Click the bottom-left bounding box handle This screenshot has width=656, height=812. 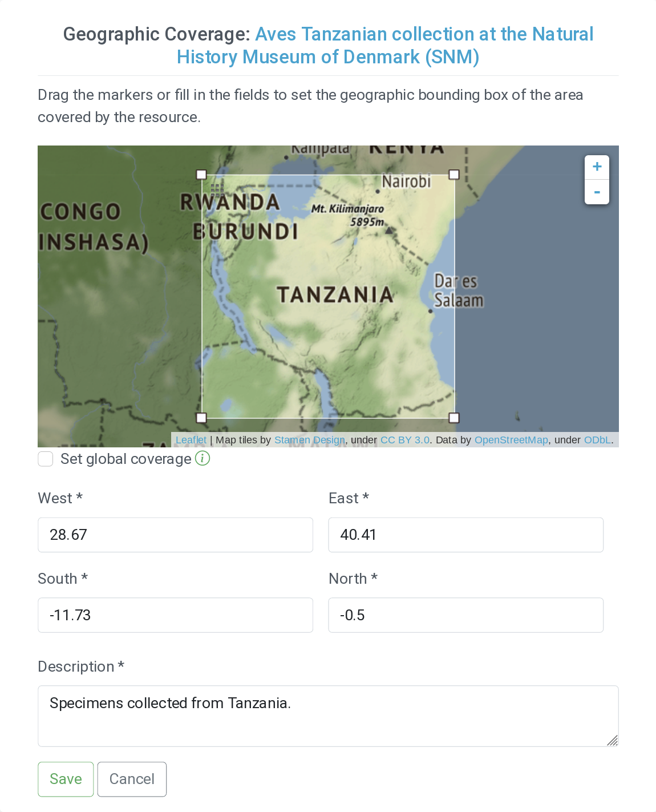(x=201, y=418)
